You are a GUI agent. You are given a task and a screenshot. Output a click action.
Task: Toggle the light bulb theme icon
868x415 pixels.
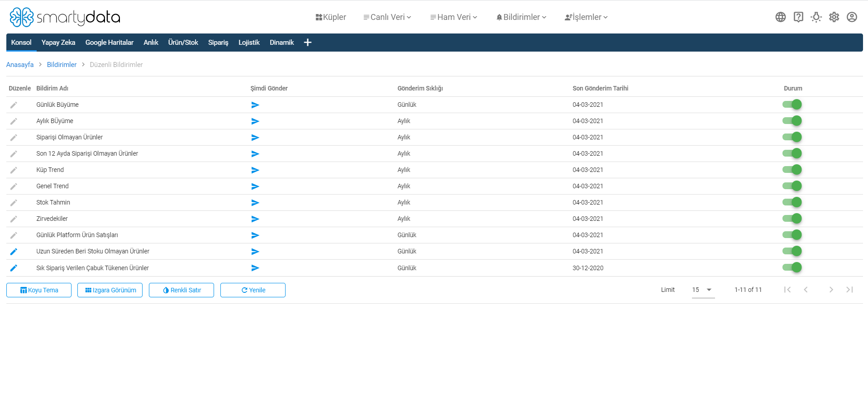(x=816, y=17)
